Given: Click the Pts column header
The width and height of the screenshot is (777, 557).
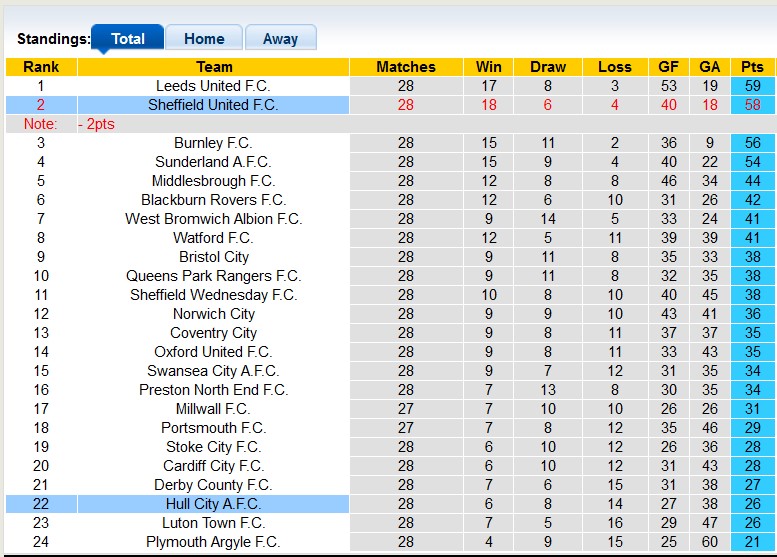Looking at the screenshot, I should click(x=752, y=67).
